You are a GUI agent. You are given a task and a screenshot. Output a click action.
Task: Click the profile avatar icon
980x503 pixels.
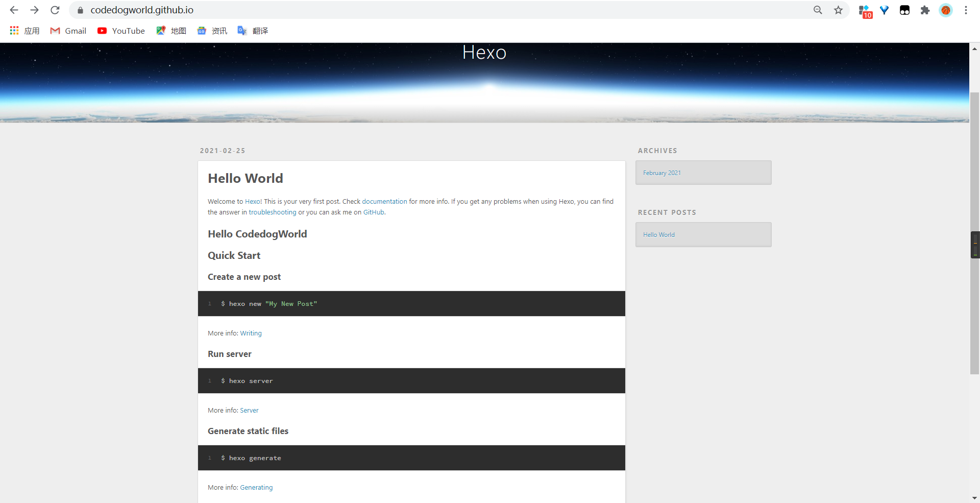tap(945, 10)
